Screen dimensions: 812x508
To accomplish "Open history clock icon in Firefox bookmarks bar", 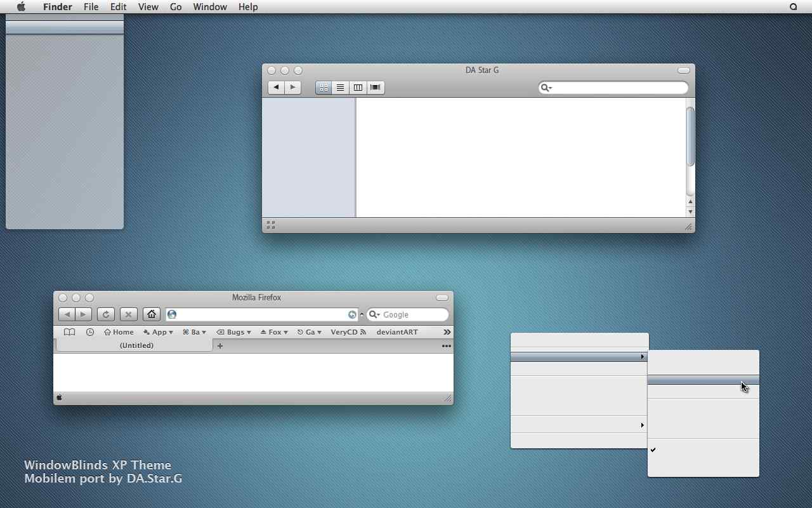I will pyautogui.click(x=90, y=332).
